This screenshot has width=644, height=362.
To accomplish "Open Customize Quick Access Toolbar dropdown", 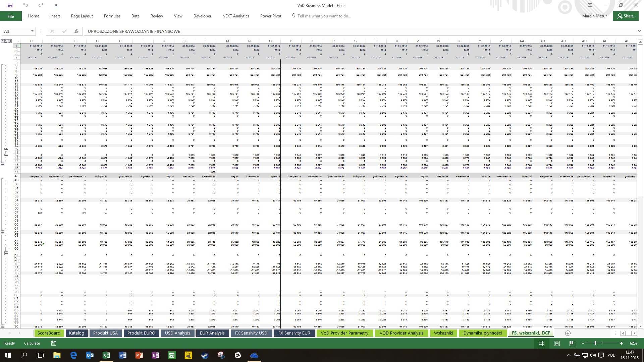I will (x=56, y=5).
